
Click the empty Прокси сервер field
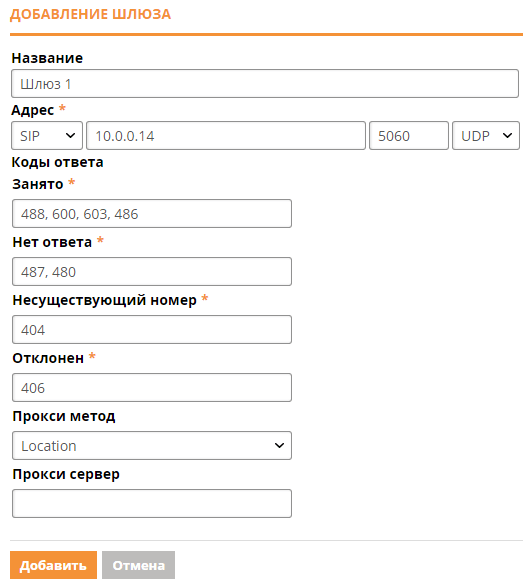(x=152, y=504)
